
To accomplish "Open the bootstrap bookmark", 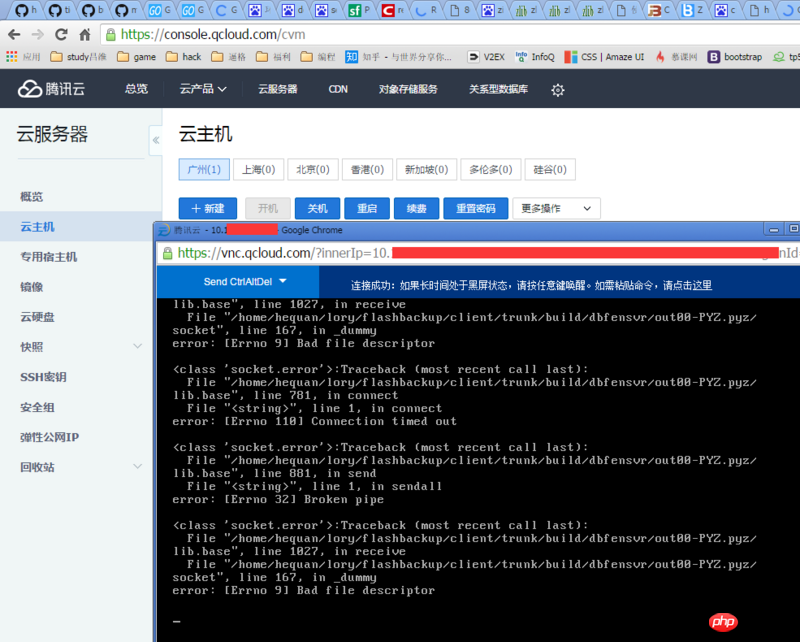I will click(735, 57).
